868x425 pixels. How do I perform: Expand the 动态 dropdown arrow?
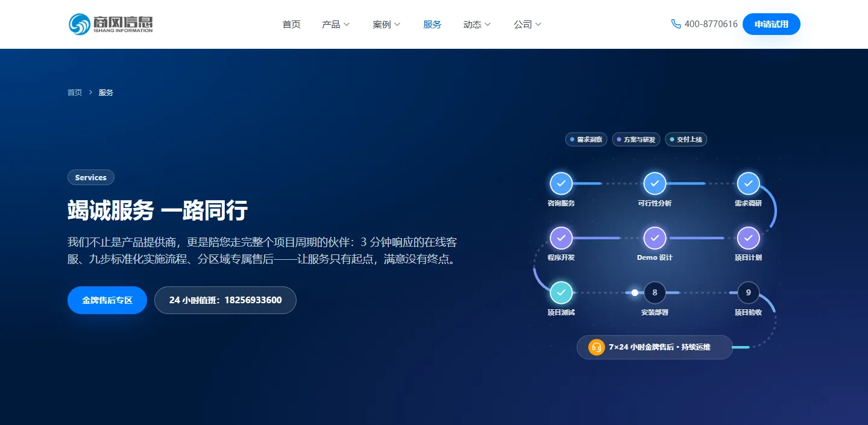(x=488, y=25)
